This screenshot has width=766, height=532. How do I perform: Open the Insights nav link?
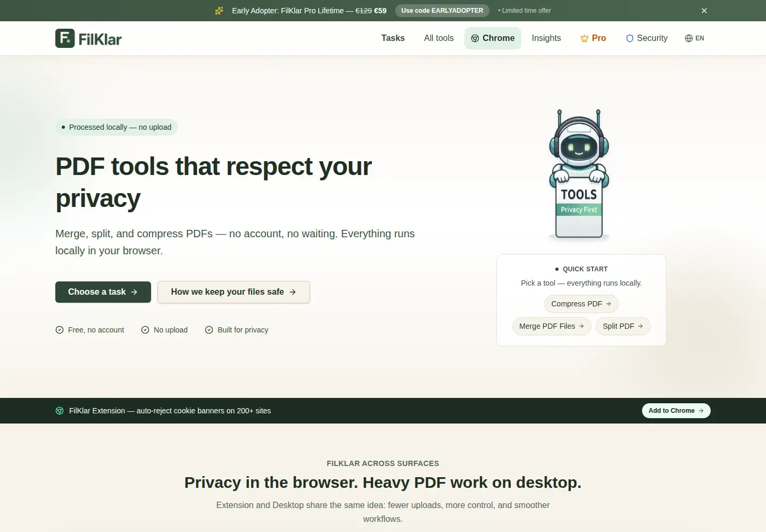coord(546,38)
